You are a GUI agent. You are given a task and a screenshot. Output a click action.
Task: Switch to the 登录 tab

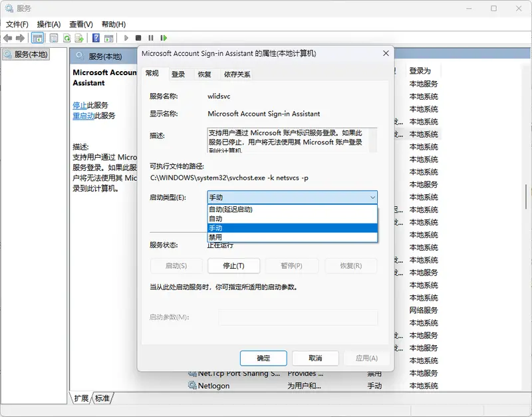click(x=178, y=74)
